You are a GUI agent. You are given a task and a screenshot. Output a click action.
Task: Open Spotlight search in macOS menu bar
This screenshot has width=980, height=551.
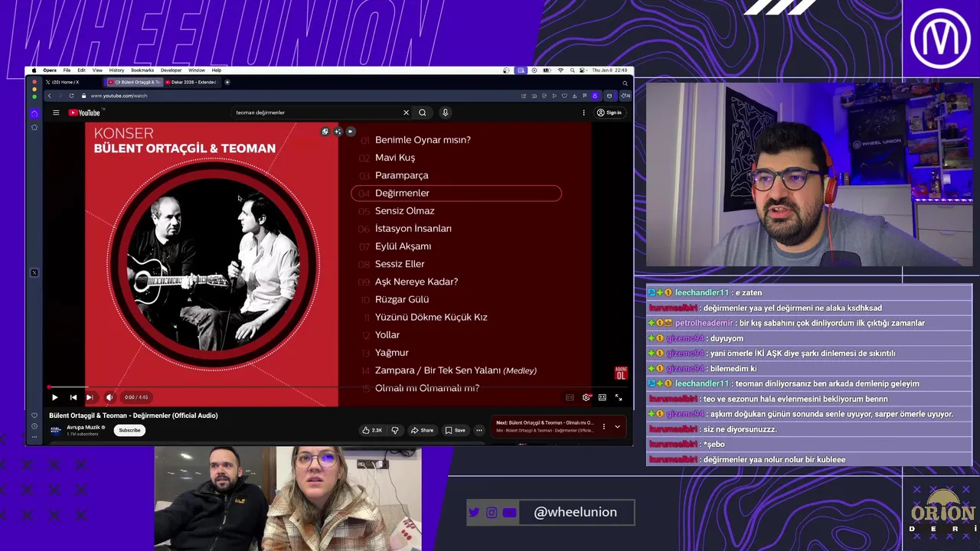click(573, 70)
